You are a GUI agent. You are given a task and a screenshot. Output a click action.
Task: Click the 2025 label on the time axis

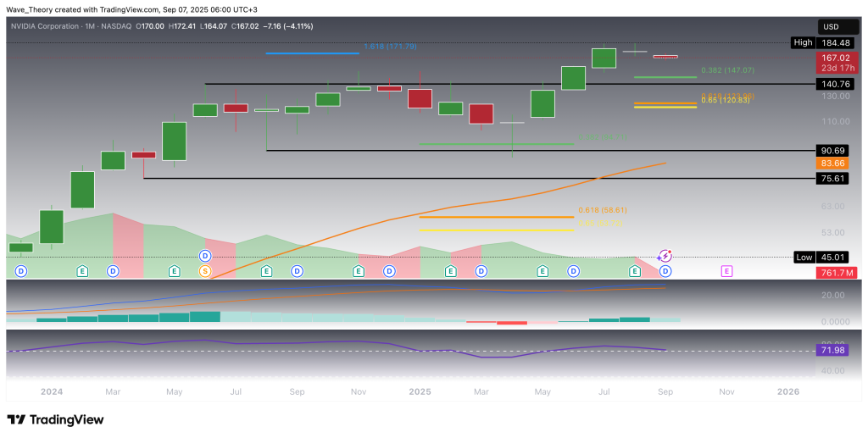coord(420,391)
